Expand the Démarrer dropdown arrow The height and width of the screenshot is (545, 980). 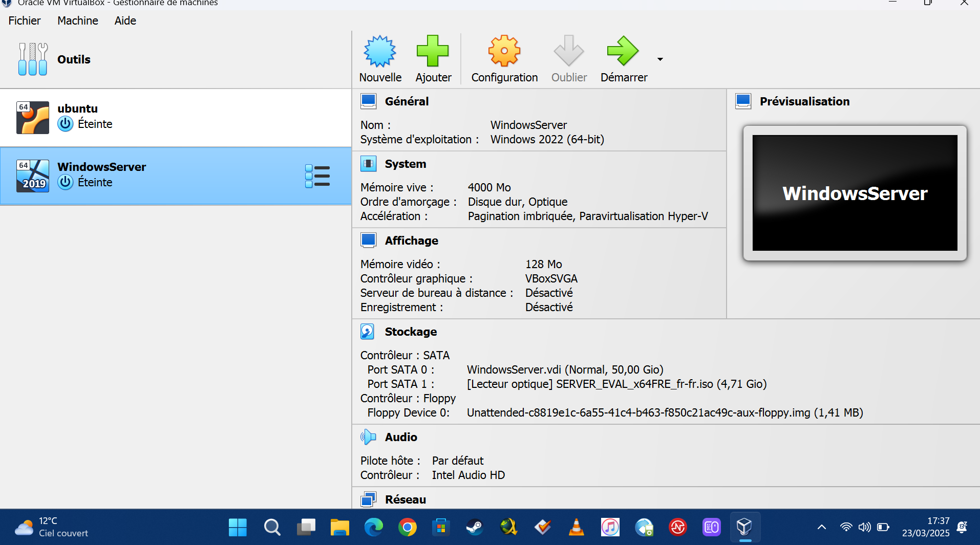660,59
